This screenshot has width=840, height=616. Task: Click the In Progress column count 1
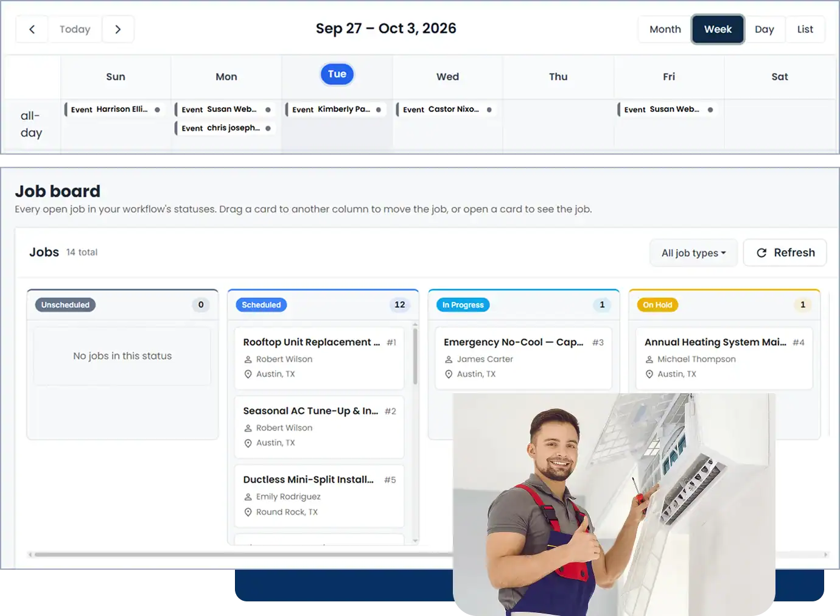pos(602,305)
